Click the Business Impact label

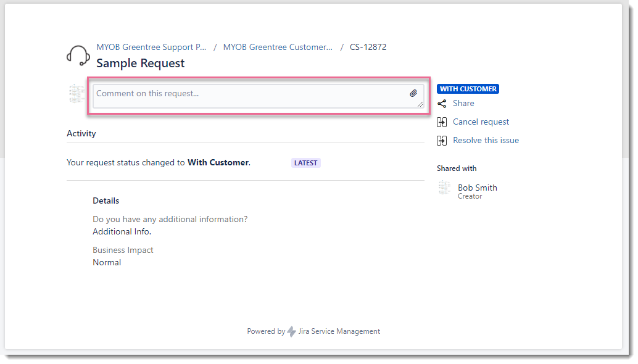(x=123, y=250)
